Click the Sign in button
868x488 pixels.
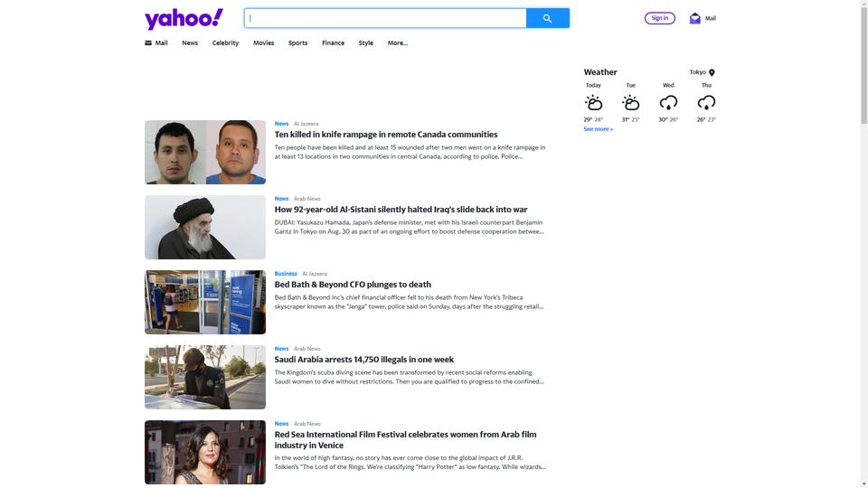659,18
